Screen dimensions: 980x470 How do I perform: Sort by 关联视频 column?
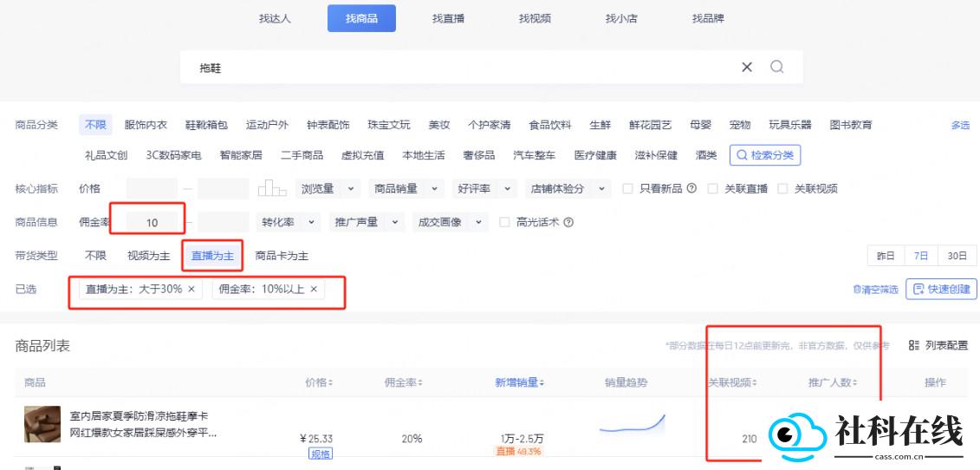click(x=732, y=382)
